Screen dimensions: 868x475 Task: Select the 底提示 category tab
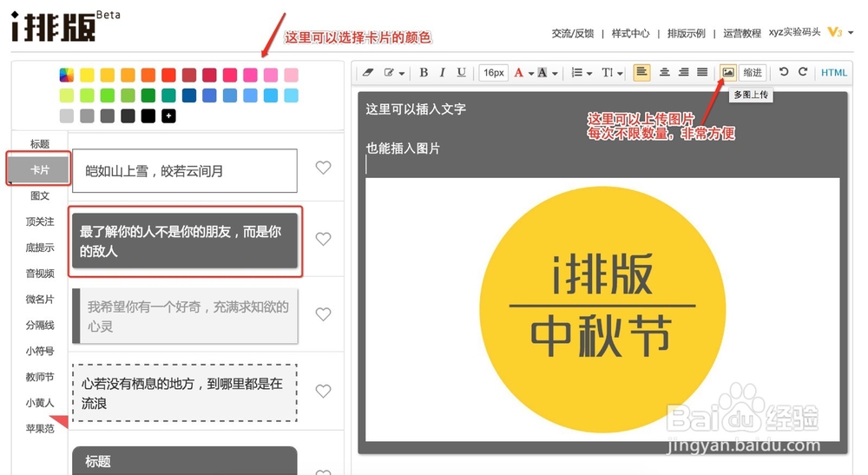pyautogui.click(x=40, y=247)
